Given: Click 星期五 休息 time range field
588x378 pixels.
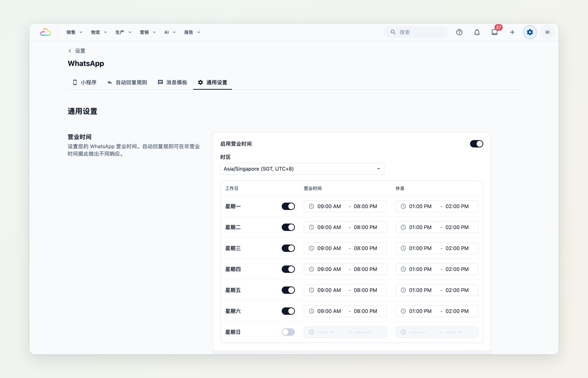Looking at the screenshot, I should (437, 290).
